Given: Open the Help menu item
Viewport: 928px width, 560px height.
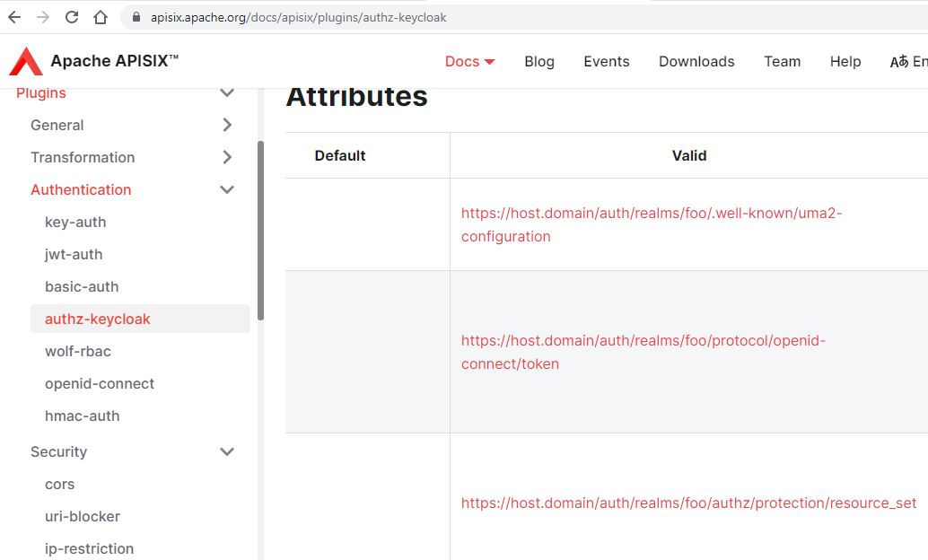Looking at the screenshot, I should tap(845, 62).
